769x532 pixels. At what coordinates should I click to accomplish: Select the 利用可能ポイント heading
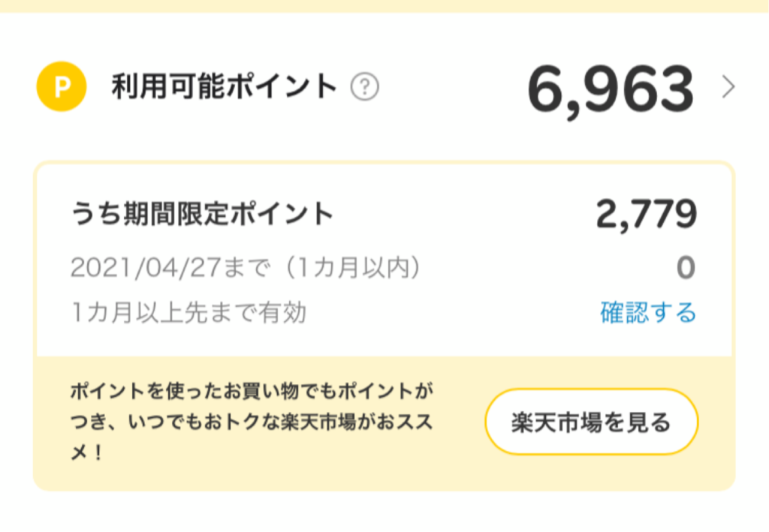pyautogui.click(x=224, y=87)
